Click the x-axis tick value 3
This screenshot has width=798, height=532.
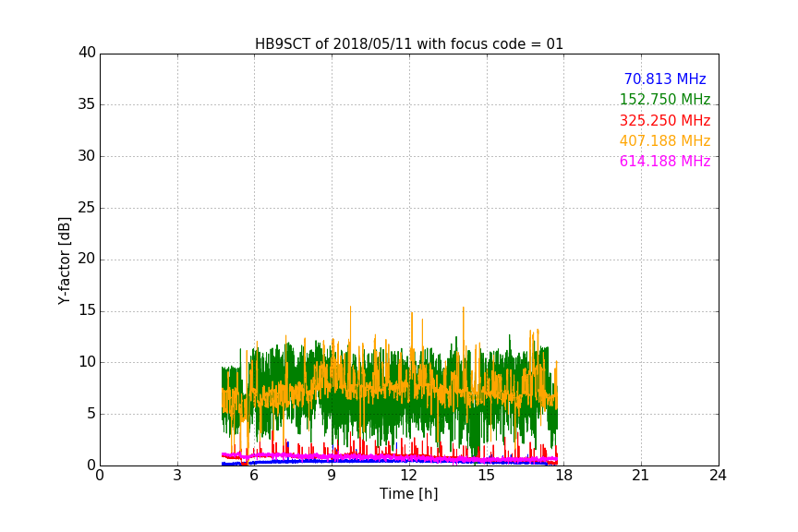pos(177,476)
